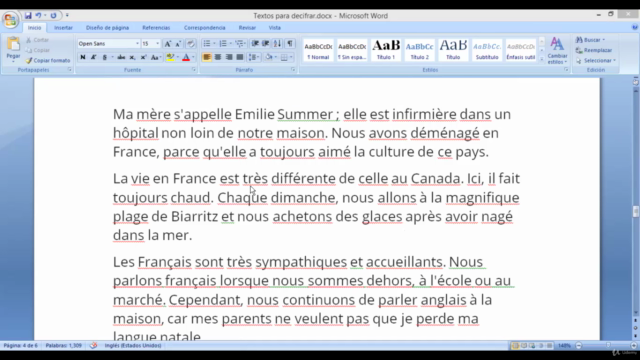
Task: Open Cambiar estilos menu
Action: pos(557,51)
